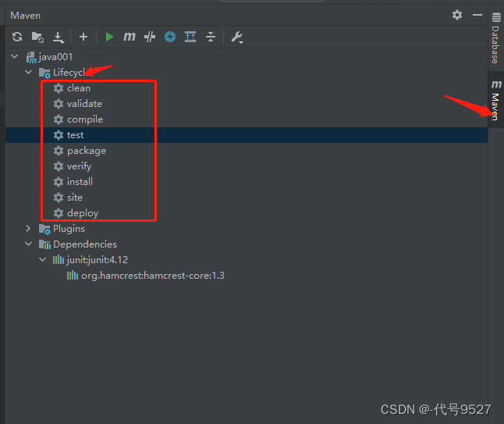Add Maven project with plus icon
This screenshot has width=504, height=424.
coord(83,37)
